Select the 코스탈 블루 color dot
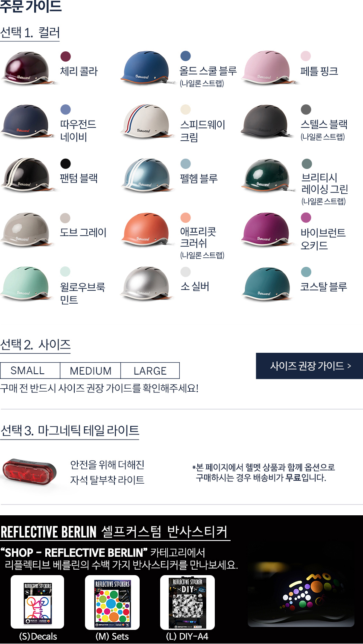This screenshot has width=363, height=644. (306, 272)
